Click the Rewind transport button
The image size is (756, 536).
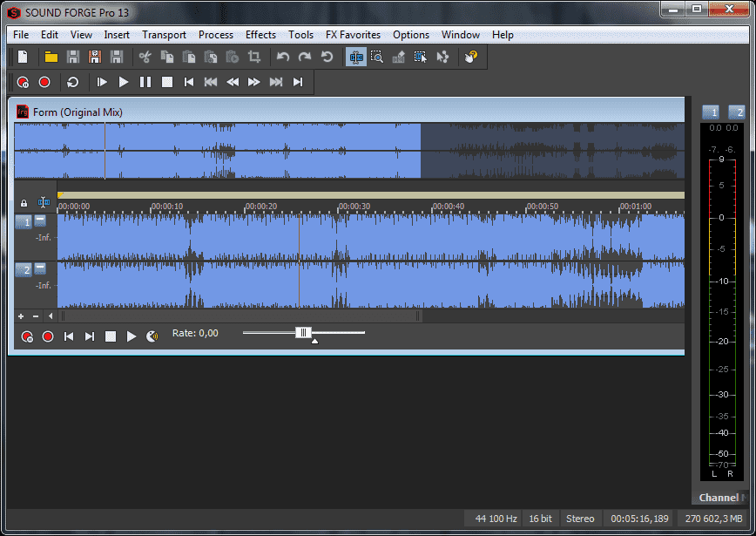[233, 83]
